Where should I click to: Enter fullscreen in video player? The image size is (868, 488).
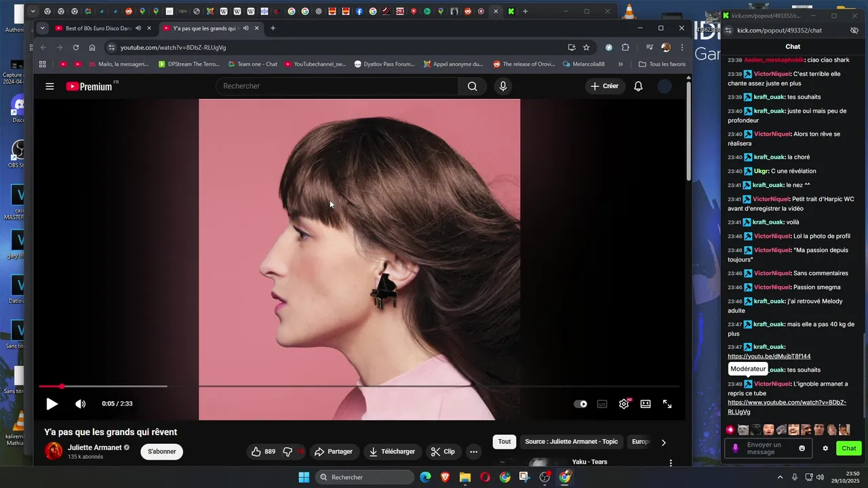[667, 404]
